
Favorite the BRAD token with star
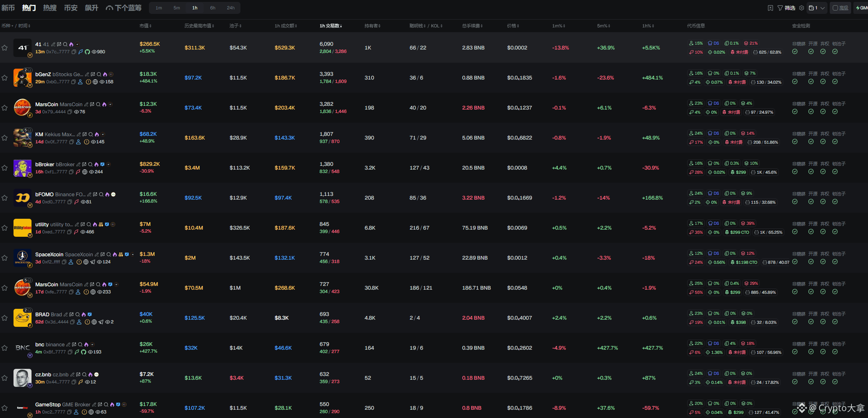[5, 318]
